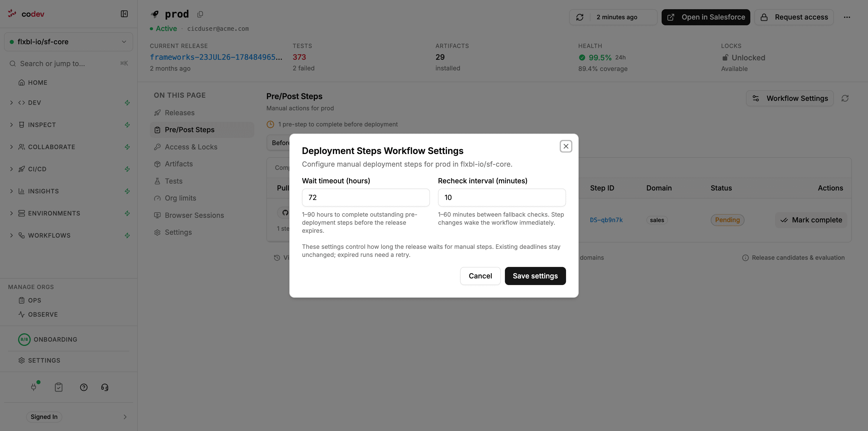Expand the INSIGHTS section
868x431 pixels.
[x=11, y=191]
